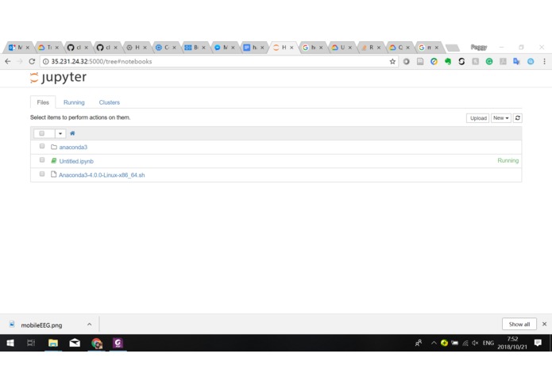The height and width of the screenshot is (392, 552).
Task: Open the Anaconda3-4.0.0-Linux-x86_64.sh file link
Action: click(102, 175)
